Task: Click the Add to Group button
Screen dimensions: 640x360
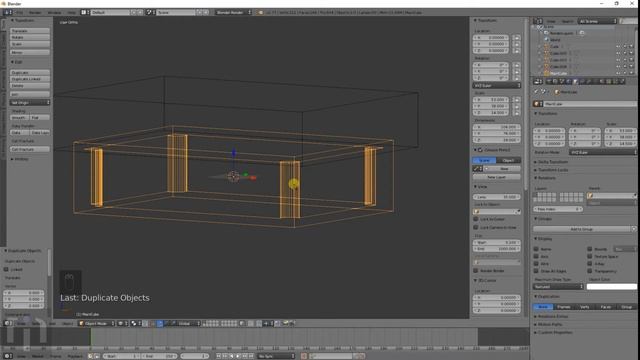Action: pyautogui.click(x=582, y=229)
